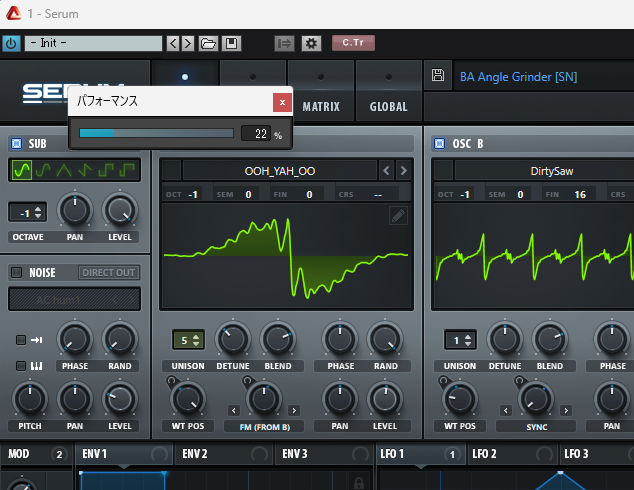Screen dimensions: 634x490
Task: Click the performance meter progress bar
Action: pos(156,133)
